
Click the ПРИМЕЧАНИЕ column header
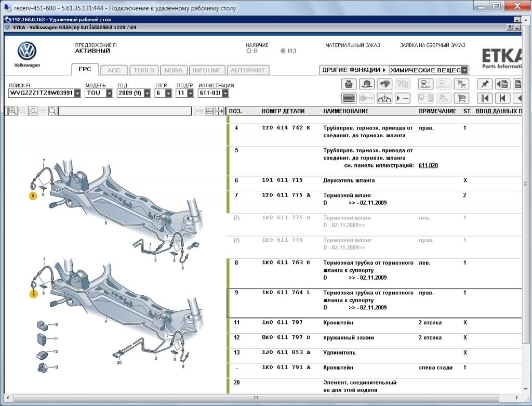click(437, 111)
